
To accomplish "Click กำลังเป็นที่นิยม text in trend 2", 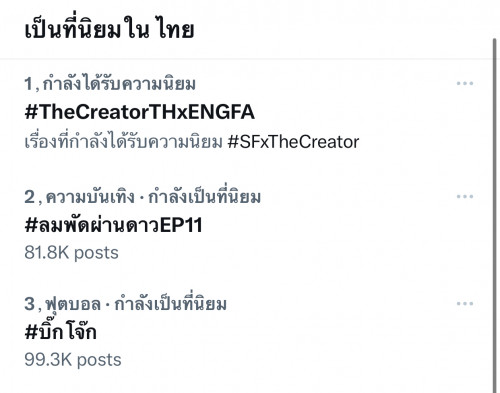I will tap(204, 197).
